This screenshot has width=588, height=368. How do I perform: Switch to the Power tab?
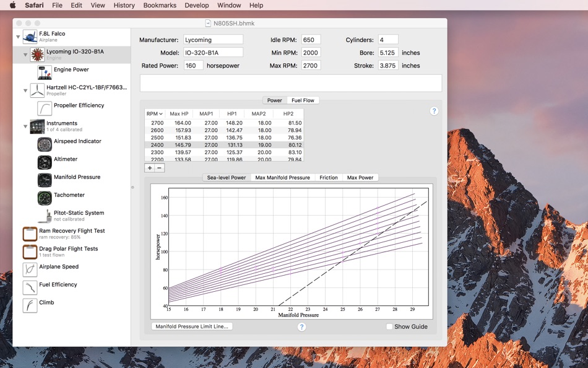pyautogui.click(x=274, y=100)
